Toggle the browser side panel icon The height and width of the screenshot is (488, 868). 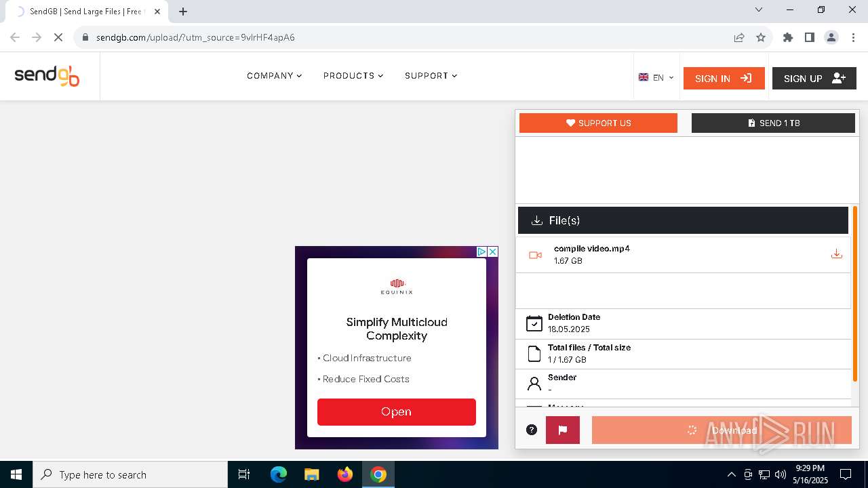coord(810,37)
